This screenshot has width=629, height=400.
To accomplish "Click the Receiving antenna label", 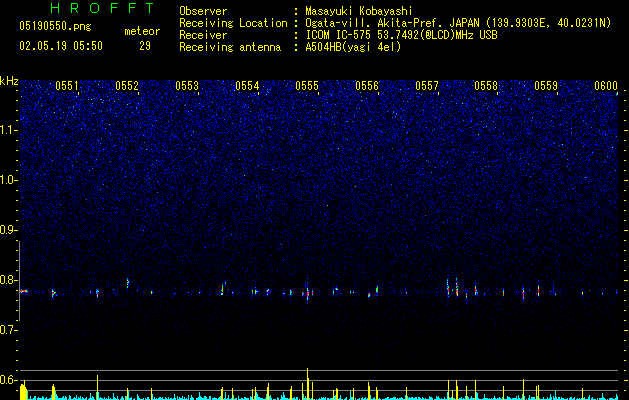I will (x=230, y=47).
